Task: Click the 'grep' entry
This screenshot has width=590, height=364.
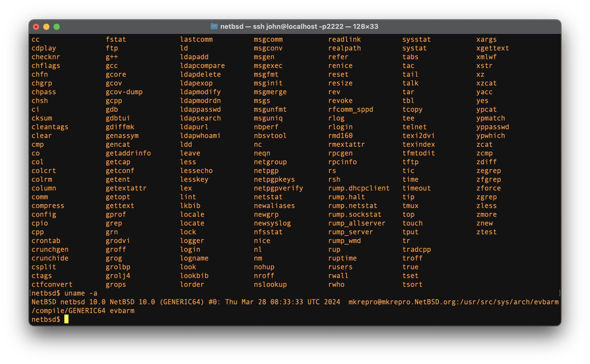Action: click(x=114, y=223)
